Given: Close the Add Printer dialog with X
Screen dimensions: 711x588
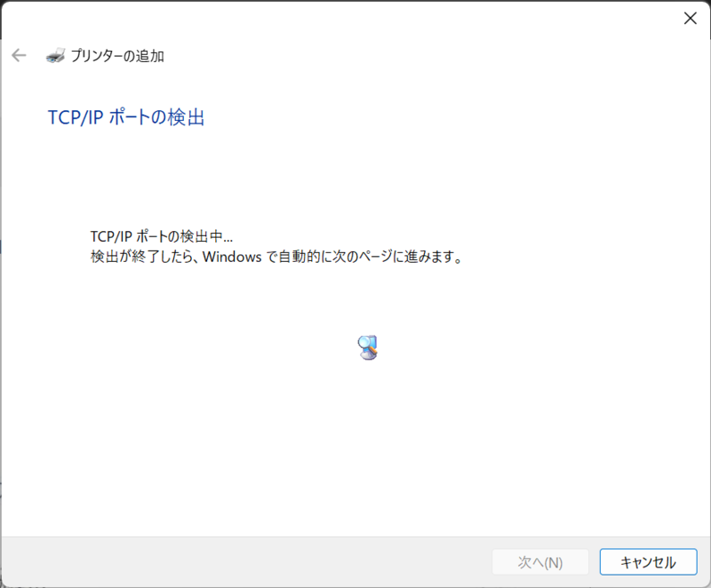Looking at the screenshot, I should pos(691,18).
